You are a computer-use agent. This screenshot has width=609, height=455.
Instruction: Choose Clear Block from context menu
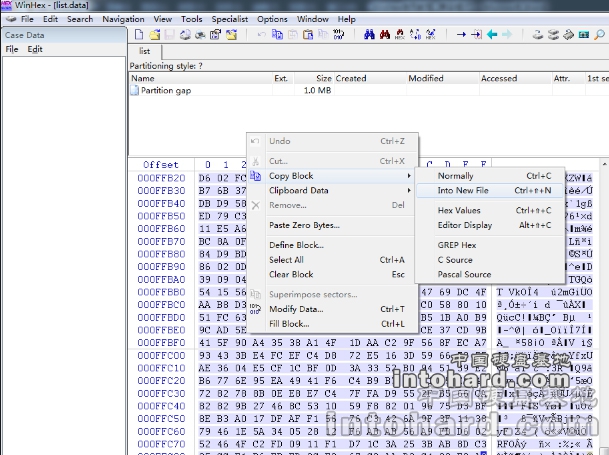[332, 274]
